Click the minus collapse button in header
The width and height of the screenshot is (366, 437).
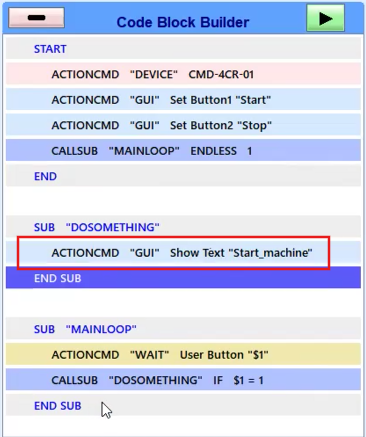point(36,18)
